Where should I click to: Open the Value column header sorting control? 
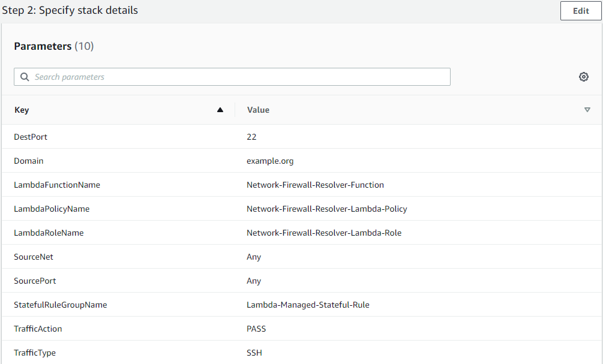[x=258, y=110]
